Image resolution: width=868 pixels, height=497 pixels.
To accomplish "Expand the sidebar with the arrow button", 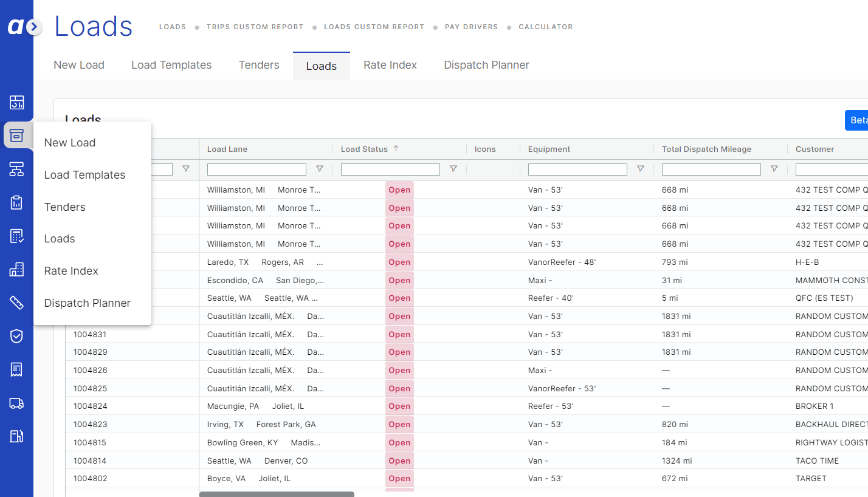I will (x=35, y=27).
